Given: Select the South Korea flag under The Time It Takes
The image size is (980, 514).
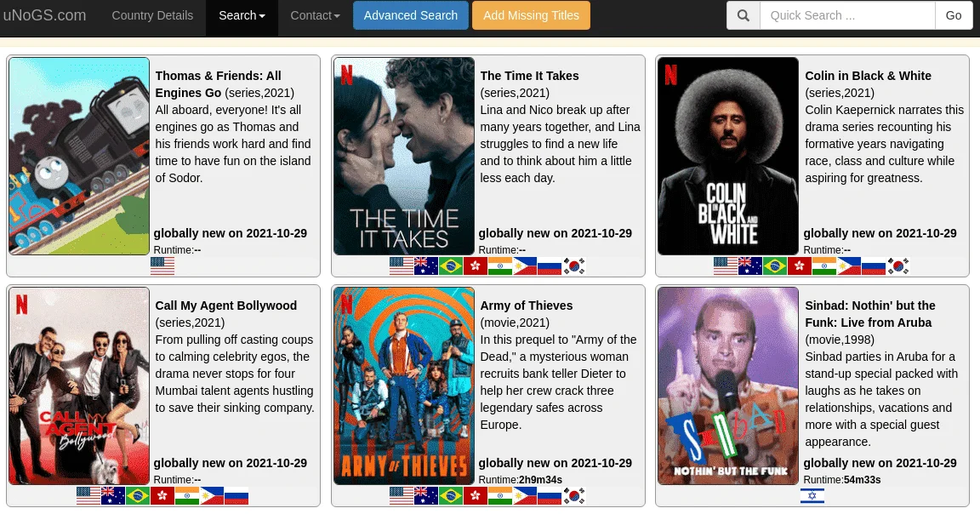Looking at the screenshot, I should pyautogui.click(x=573, y=266).
